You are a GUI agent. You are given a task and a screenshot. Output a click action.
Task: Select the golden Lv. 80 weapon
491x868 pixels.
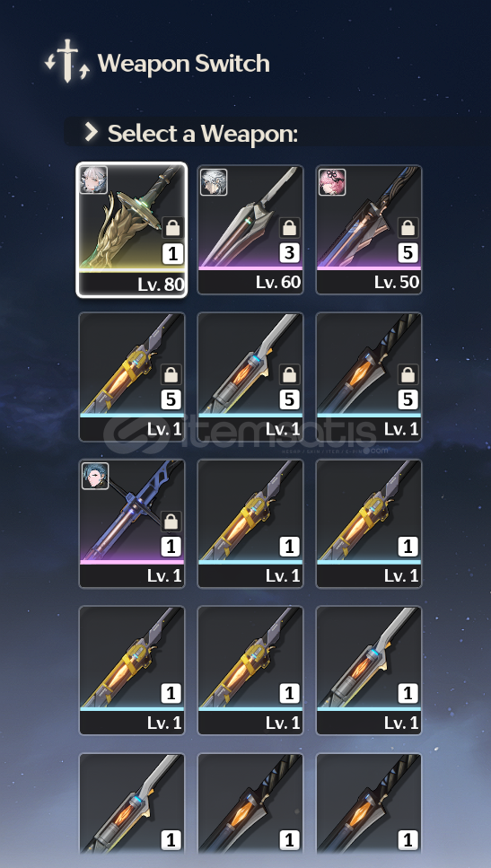pyautogui.click(x=132, y=230)
